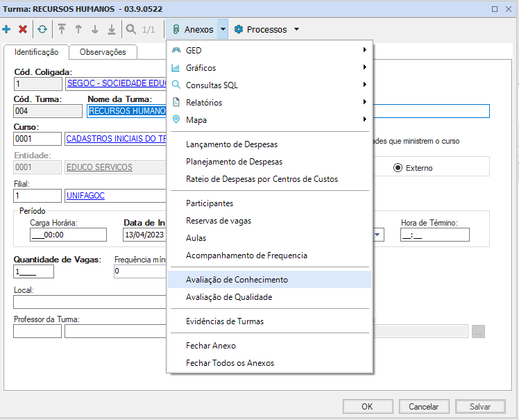519x420 pixels.
Task: Choose Avaliação de Conhecimento menu entry
Action: tap(237, 280)
